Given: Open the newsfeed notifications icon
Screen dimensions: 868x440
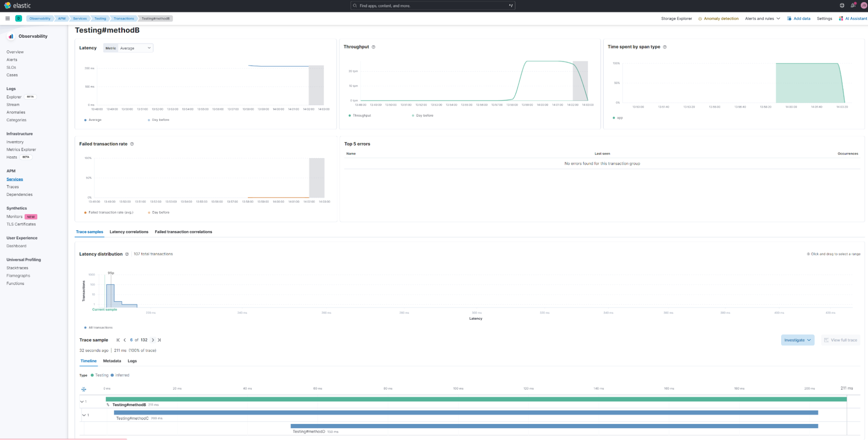Looking at the screenshot, I should click(x=853, y=6).
